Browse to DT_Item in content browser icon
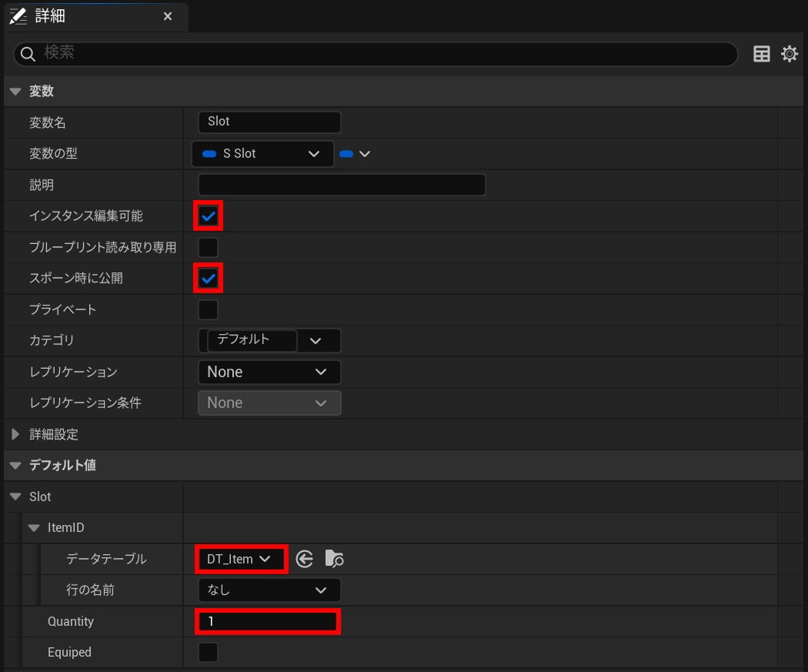The width and height of the screenshot is (808, 672). [334, 559]
